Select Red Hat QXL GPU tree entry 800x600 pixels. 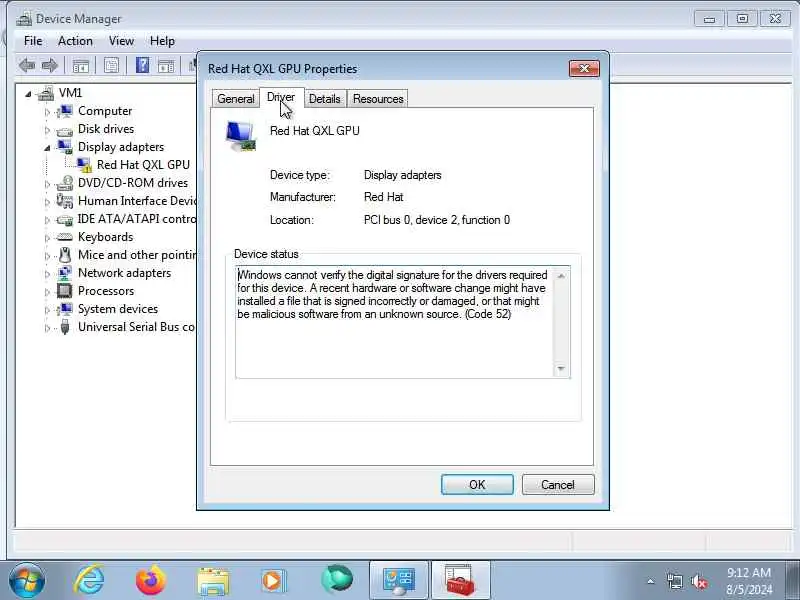click(143, 165)
